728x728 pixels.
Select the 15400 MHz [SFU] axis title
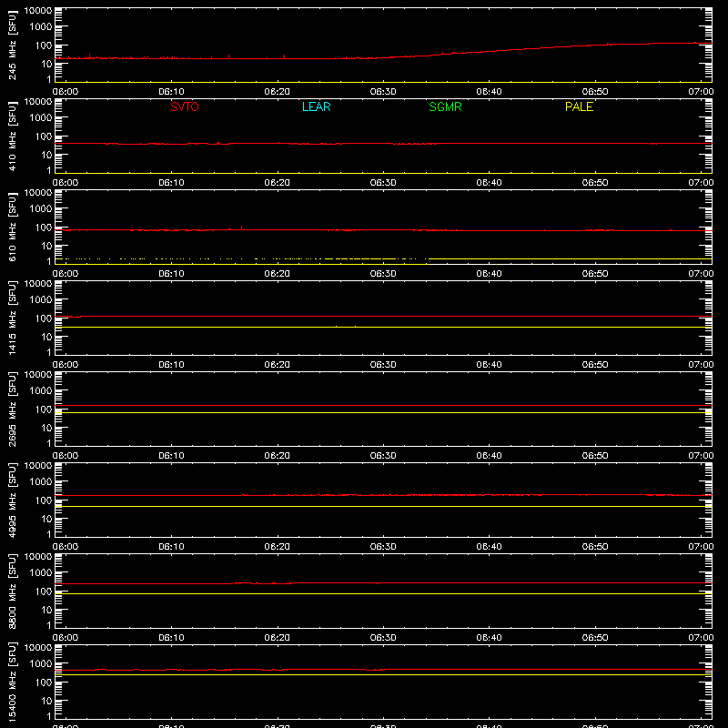[12, 682]
